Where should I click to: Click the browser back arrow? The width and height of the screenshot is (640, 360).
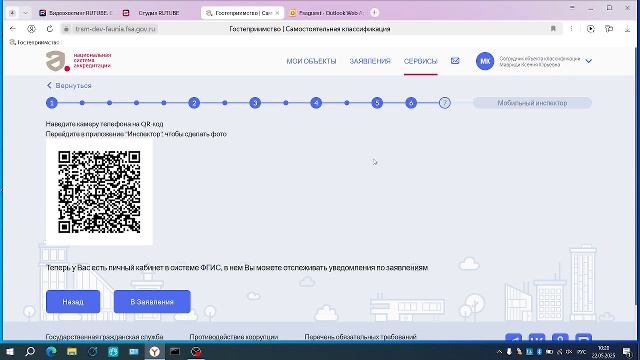pos(13,29)
